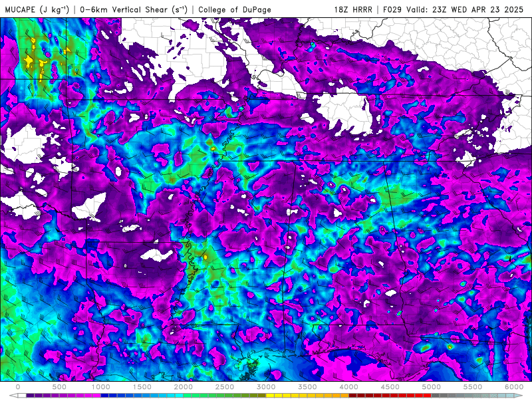
Task: Click the 3500 colorbar tick label
Action: pyautogui.click(x=308, y=387)
